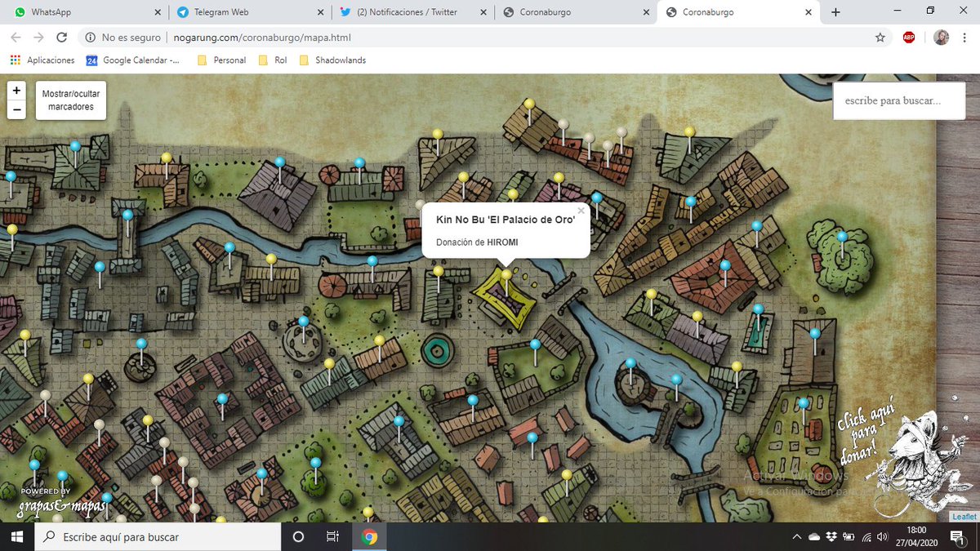Open the clock showing 18:00 27/04/2020

coord(917,536)
